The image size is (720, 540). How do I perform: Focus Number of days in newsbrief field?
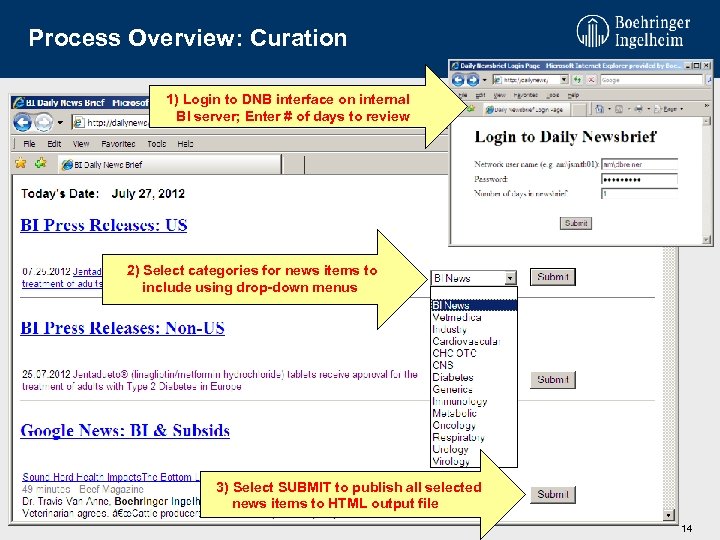640,194
